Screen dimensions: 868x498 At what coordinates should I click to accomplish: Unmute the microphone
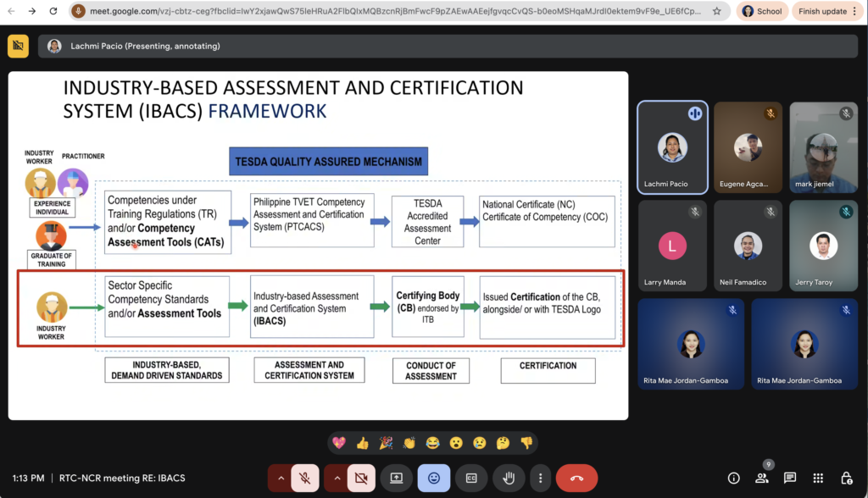305,478
